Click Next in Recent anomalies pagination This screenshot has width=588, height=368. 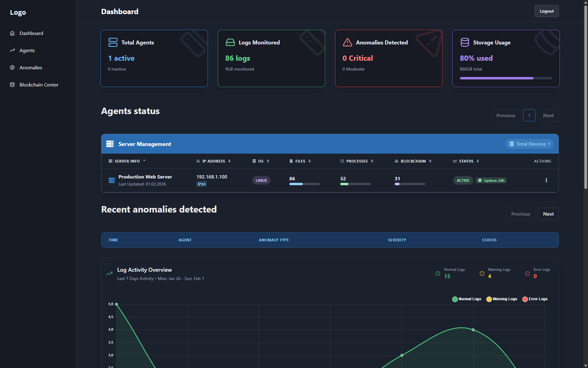(x=548, y=214)
